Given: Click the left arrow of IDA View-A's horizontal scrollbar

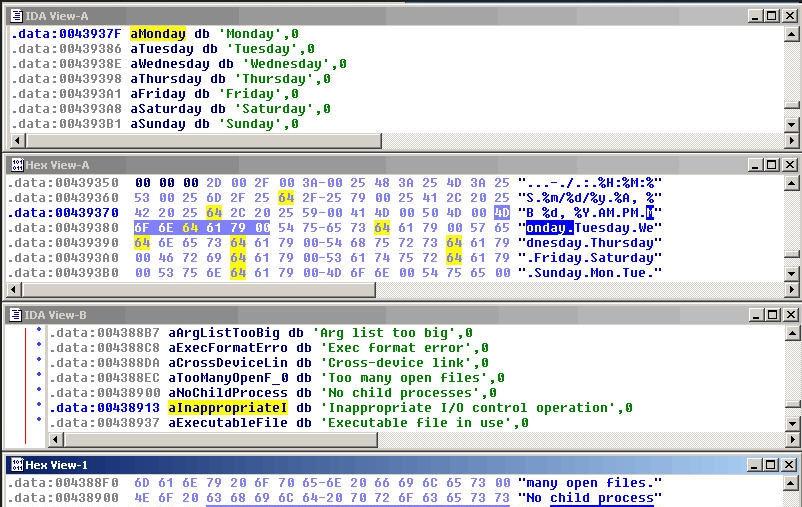Looking at the screenshot, I should [18, 141].
